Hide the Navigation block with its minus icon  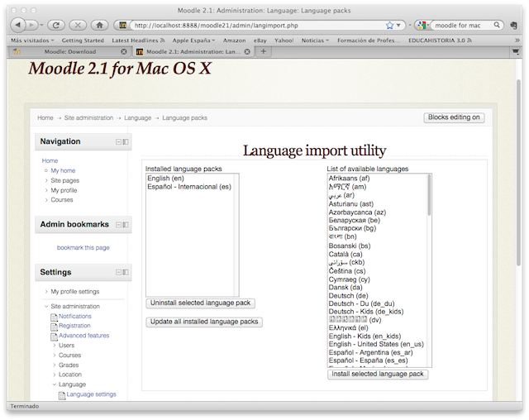pyautogui.click(x=118, y=142)
